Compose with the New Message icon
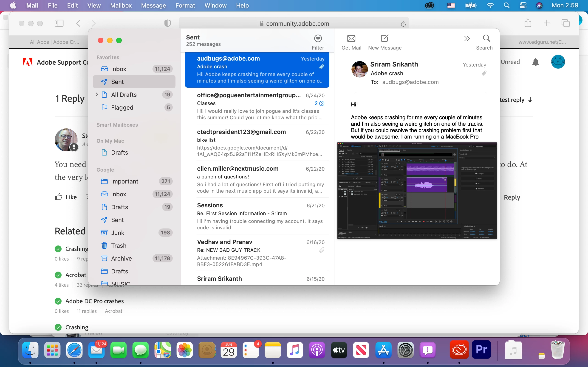Viewport: 588px width, 367px height. pos(384,39)
